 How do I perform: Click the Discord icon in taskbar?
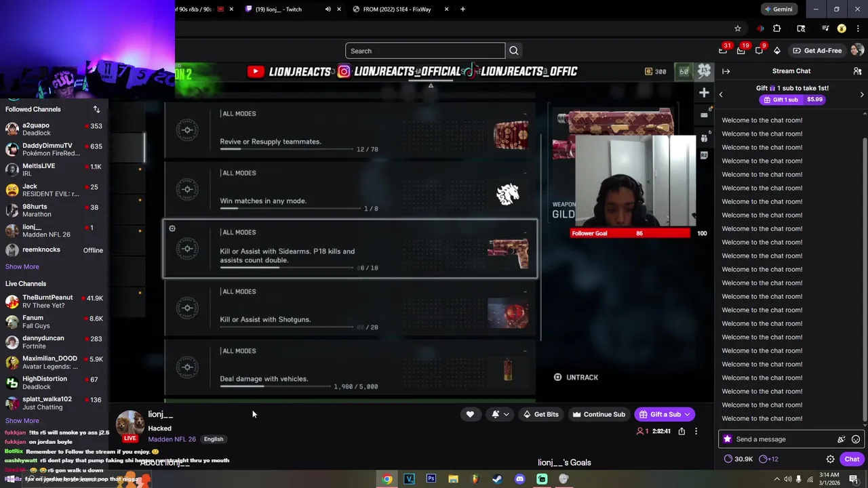click(519, 479)
